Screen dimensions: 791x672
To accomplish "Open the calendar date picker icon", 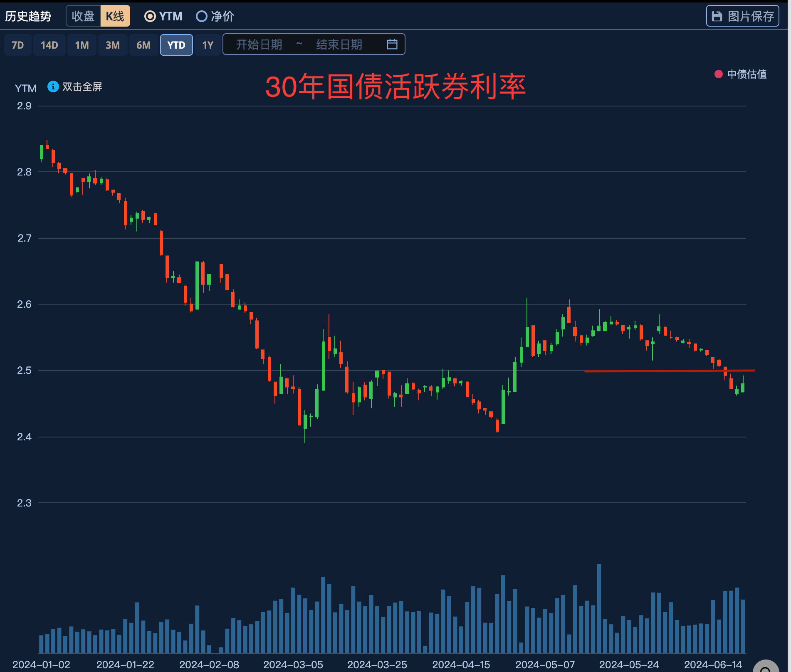I will pos(391,44).
